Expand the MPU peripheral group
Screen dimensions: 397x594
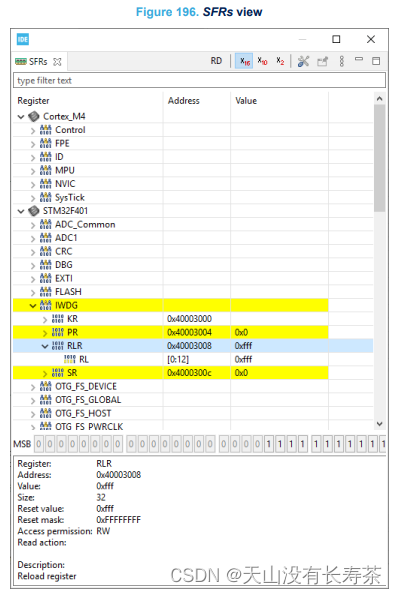pyautogui.click(x=33, y=171)
